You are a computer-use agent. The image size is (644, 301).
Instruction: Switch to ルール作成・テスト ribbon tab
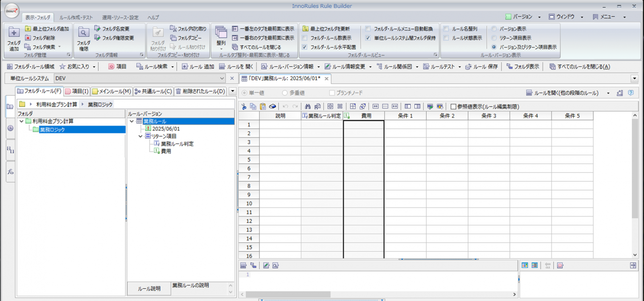(76, 17)
